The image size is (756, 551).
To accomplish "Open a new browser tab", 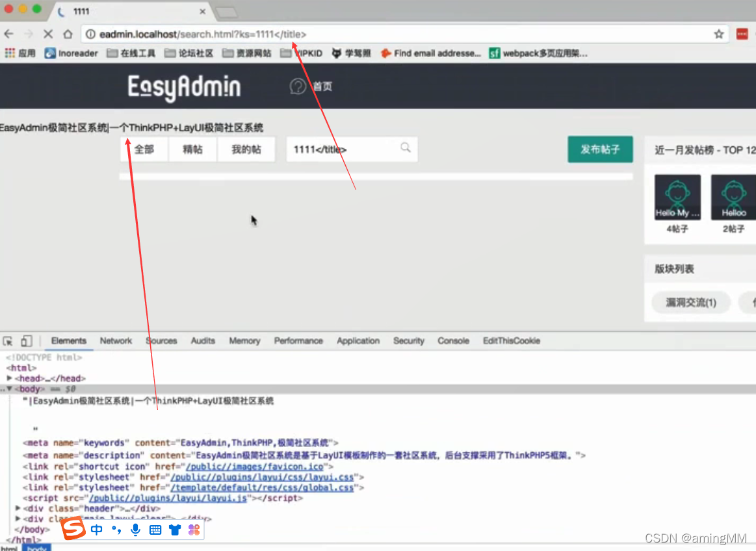I will pyautogui.click(x=226, y=12).
